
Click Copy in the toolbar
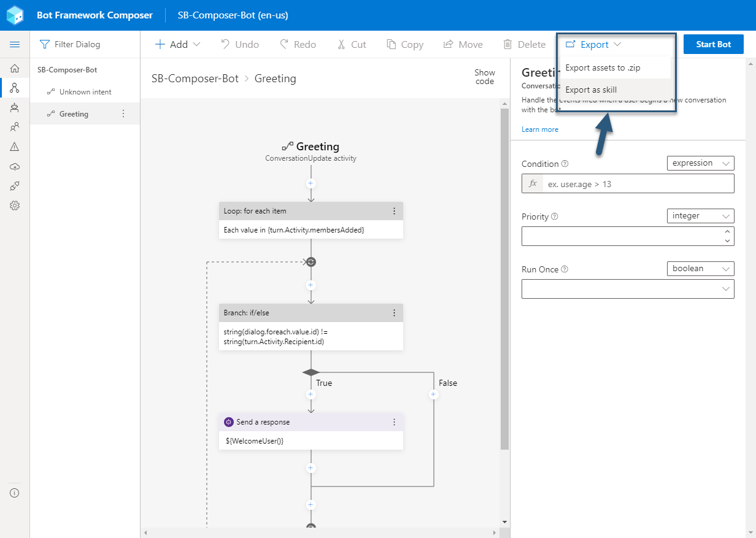[405, 44]
